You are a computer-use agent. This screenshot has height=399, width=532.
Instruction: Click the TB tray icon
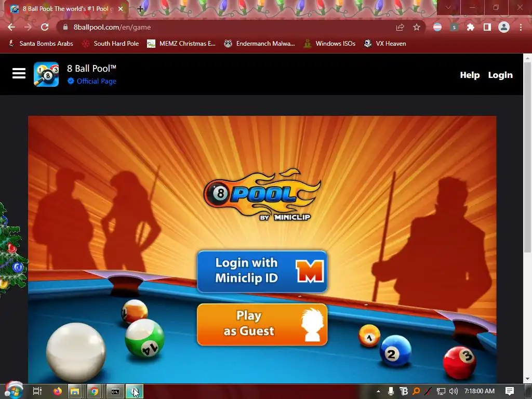click(x=403, y=391)
